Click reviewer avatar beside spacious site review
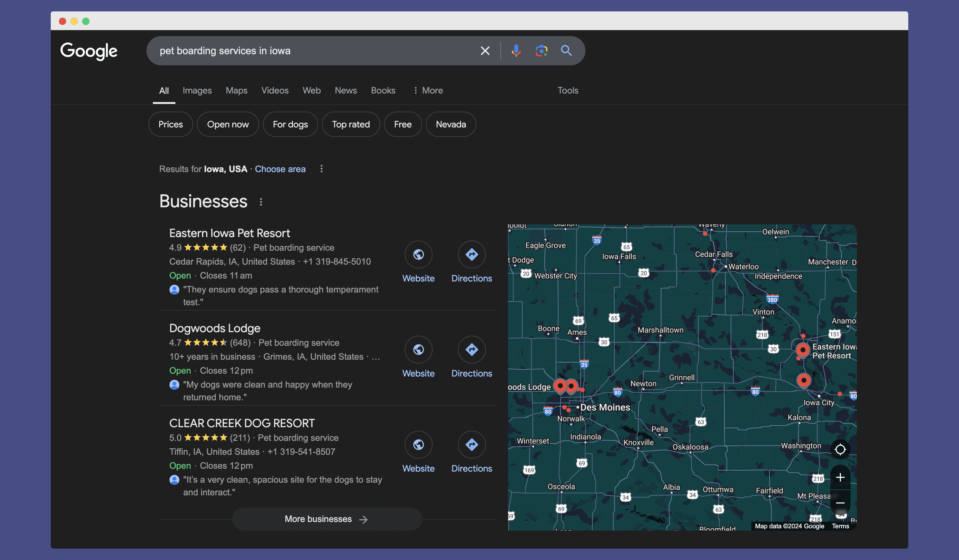The height and width of the screenshot is (560, 959). [174, 480]
